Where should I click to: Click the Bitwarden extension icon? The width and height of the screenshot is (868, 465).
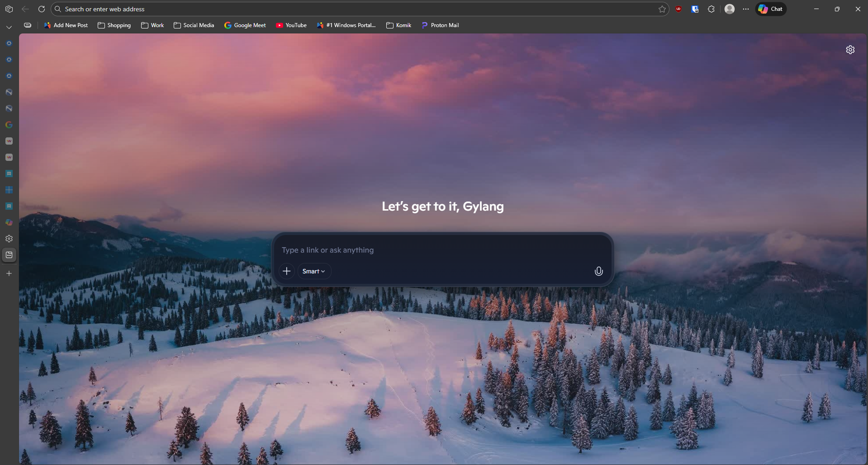[695, 9]
